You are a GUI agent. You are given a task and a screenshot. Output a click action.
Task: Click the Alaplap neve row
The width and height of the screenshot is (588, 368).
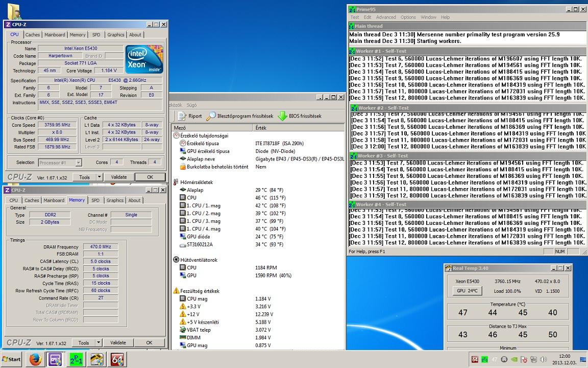click(258, 159)
